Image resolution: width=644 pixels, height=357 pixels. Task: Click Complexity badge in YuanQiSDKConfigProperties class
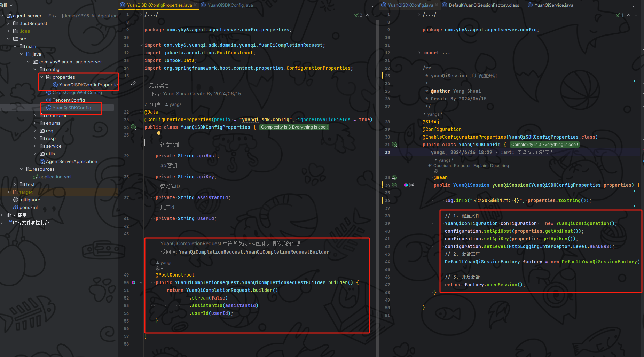[x=294, y=127]
